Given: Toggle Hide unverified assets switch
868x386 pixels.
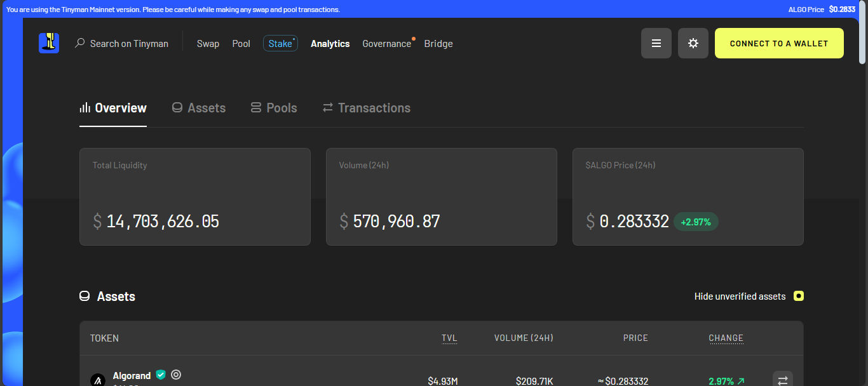Looking at the screenshot, I should tap(799, 296).
